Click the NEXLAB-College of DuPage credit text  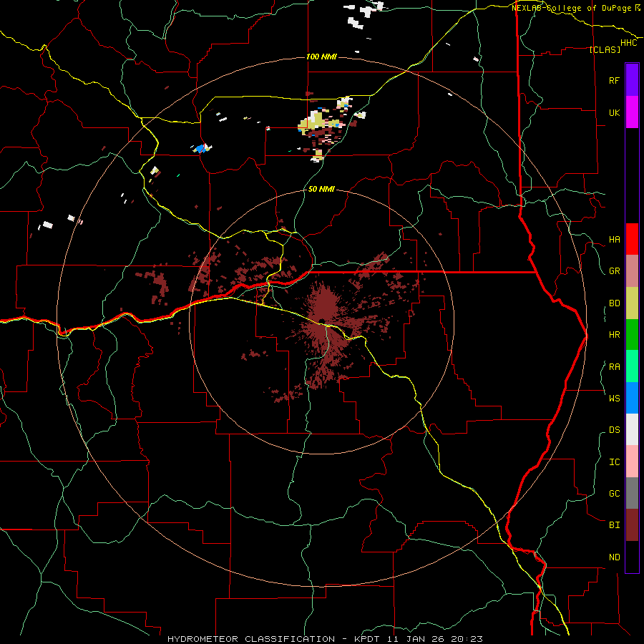572,8
